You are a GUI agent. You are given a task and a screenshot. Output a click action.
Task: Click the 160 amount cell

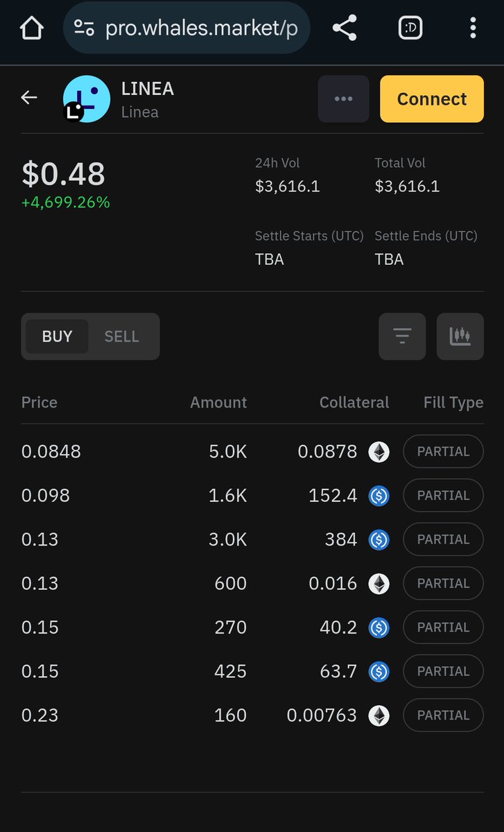(231, 716)
